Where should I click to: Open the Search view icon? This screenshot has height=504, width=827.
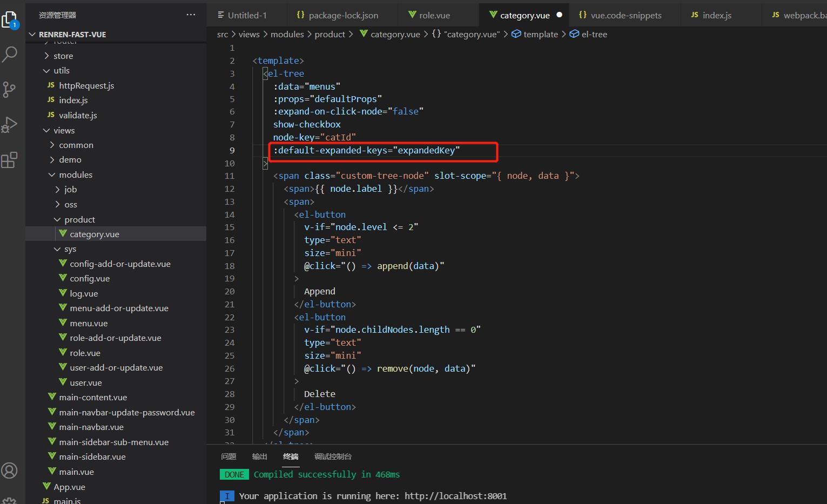10,54
